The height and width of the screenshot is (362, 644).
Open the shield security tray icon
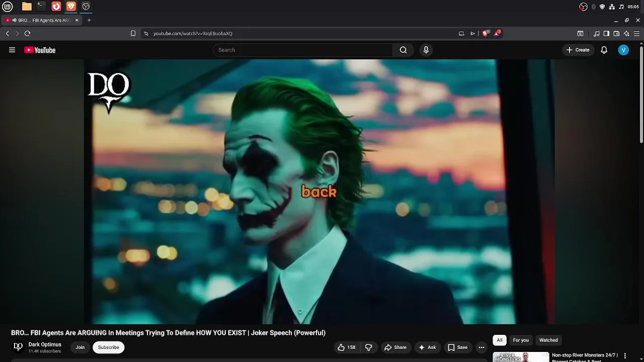tap(602, 7)
